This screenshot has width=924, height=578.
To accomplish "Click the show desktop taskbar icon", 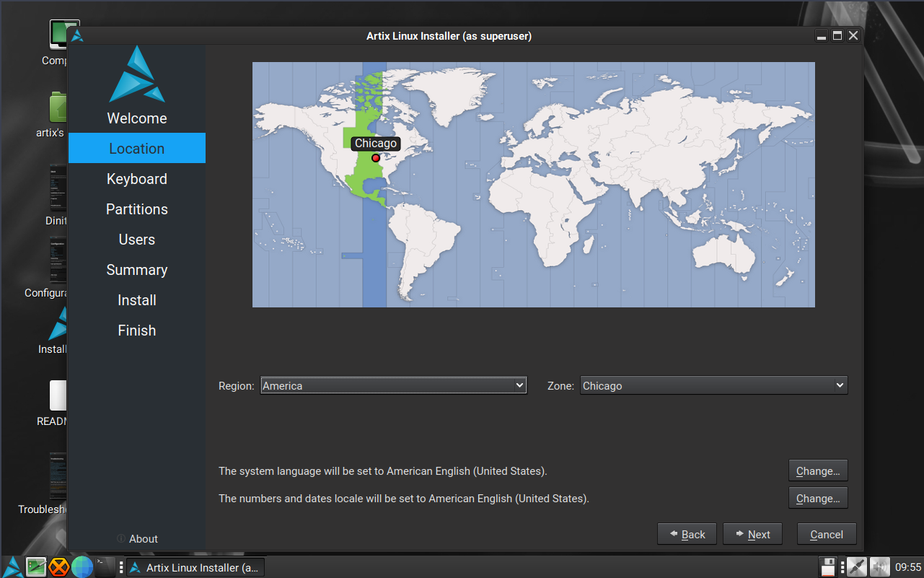I will pyautogui.click(x=36, y=567).
